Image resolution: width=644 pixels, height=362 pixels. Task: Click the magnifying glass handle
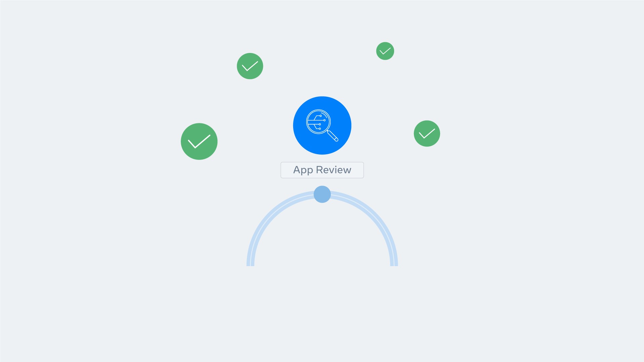(x=333, y=136)
